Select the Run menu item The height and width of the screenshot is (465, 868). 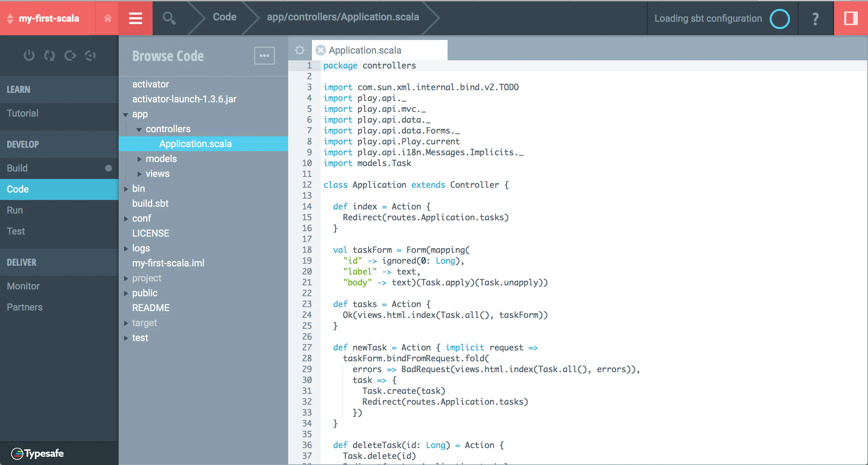59,210
